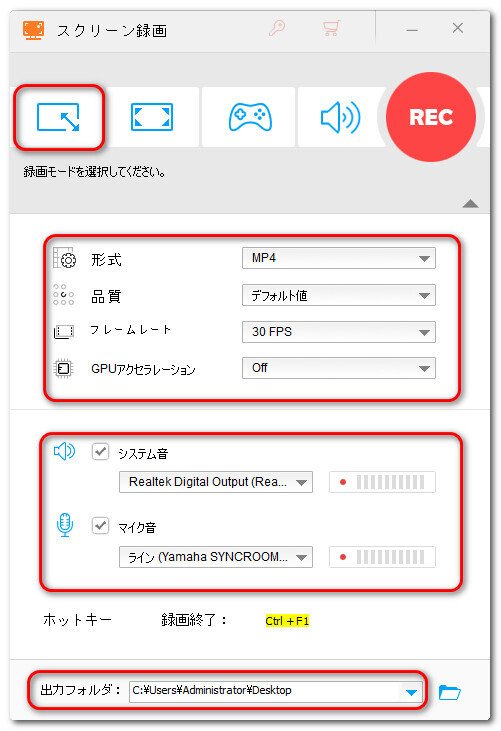Close the スクリーン録画 window
Viewport: 501px width, 731px height.
458,28
